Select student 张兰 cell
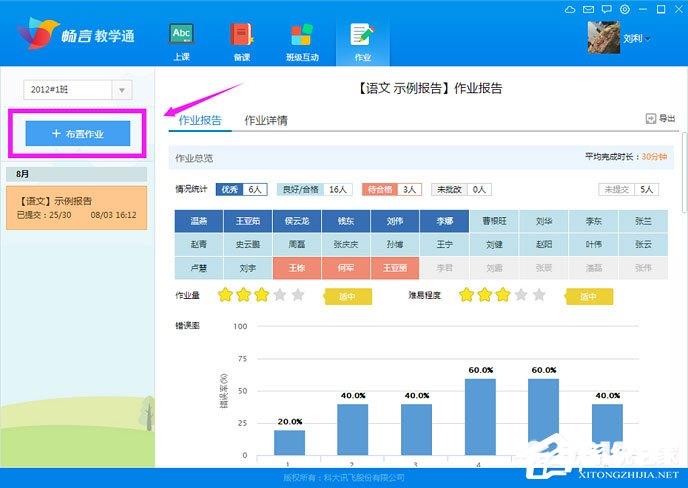The image size is (688, 488). (643, 221)
